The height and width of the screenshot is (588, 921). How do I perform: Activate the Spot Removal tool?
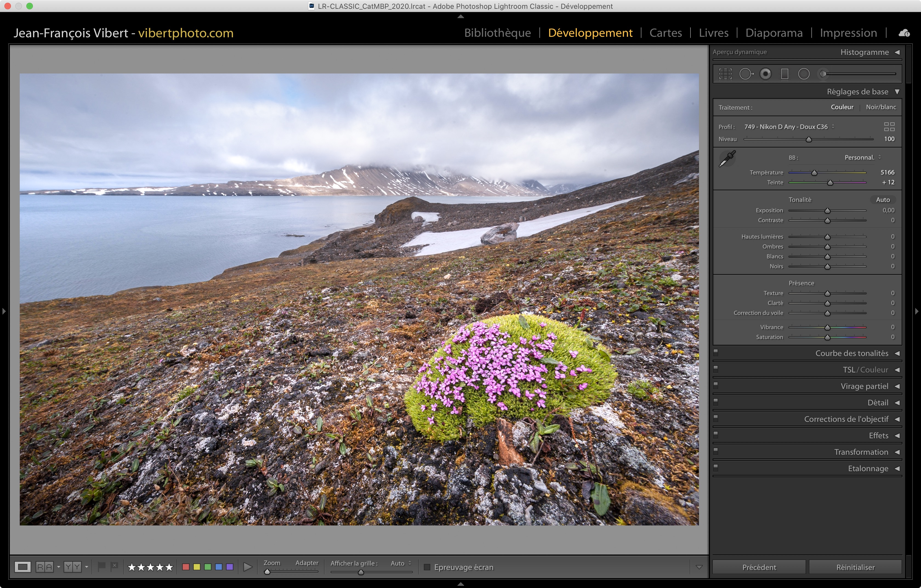(x=746, y=74)
